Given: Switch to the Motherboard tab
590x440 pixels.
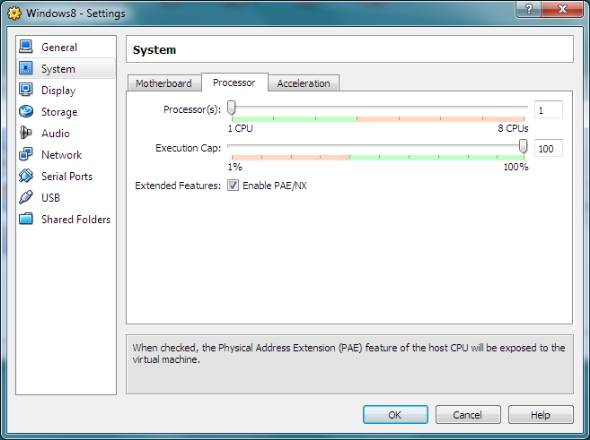Looking at the screenshot, I should [164, 83].
